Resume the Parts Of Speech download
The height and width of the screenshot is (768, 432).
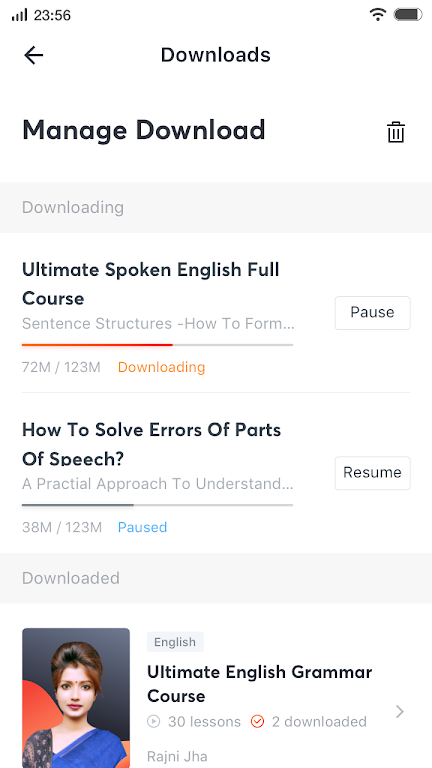[372, 473]
